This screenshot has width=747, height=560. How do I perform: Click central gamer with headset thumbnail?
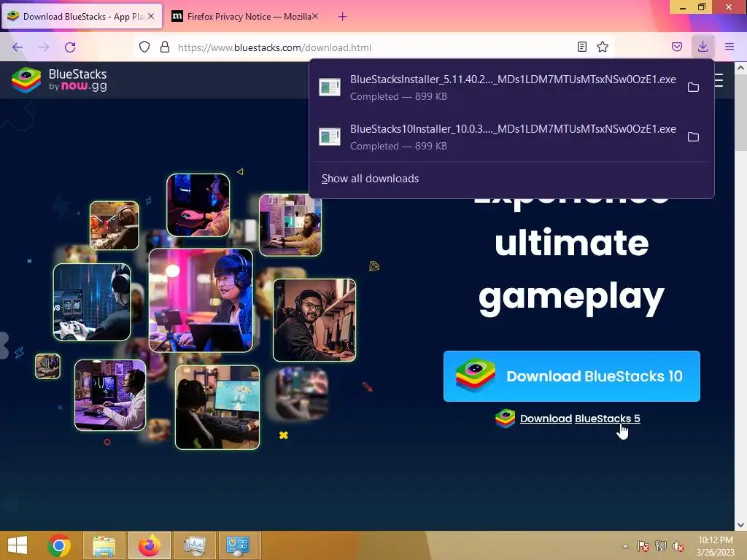tap(201, 300)
